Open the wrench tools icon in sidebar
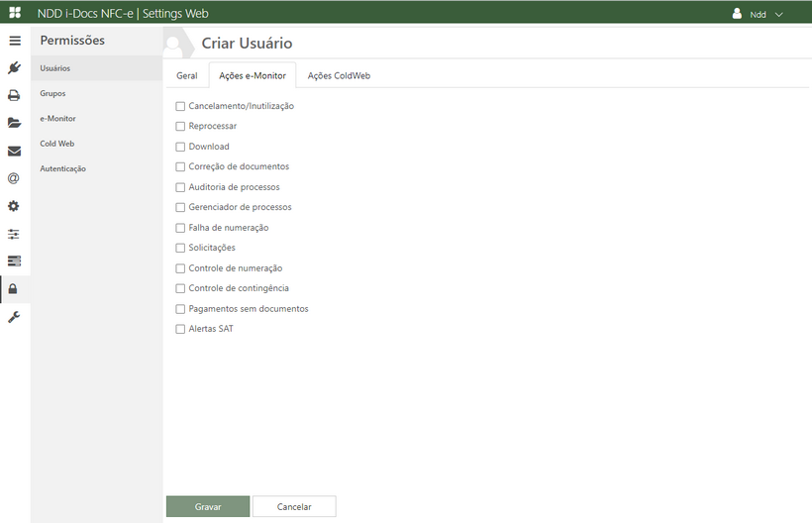The width and height of the screenshot is (812, 523). pos(14,317)
